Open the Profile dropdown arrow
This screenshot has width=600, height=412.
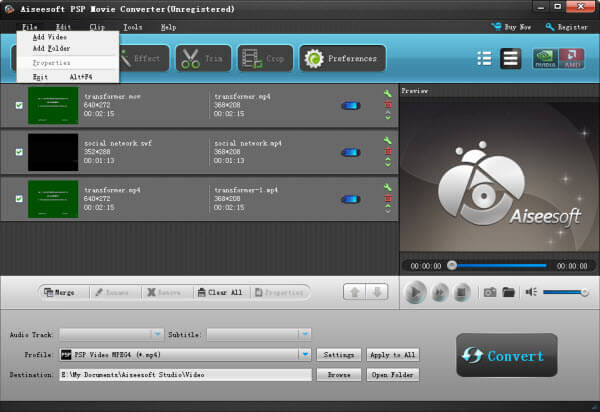[x=305, y=355]
